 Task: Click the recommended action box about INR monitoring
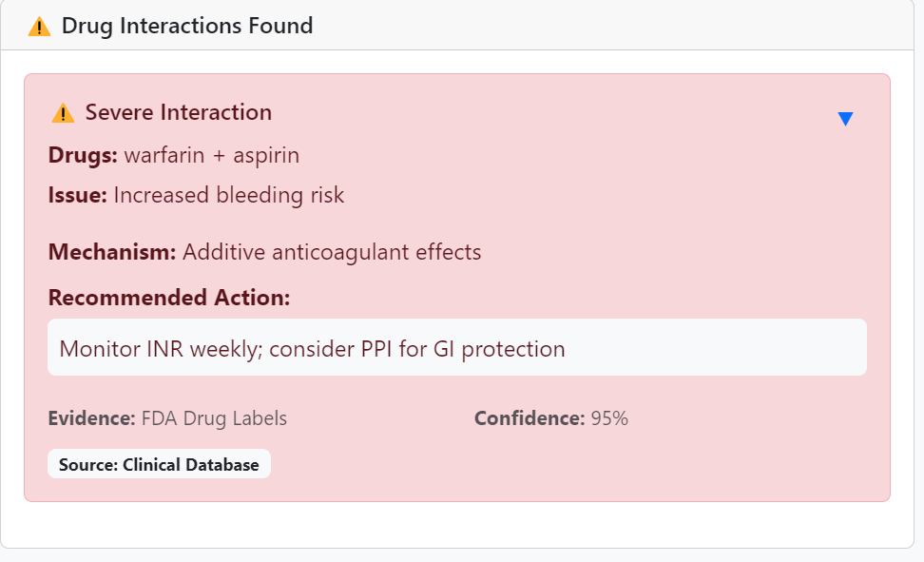456,348
